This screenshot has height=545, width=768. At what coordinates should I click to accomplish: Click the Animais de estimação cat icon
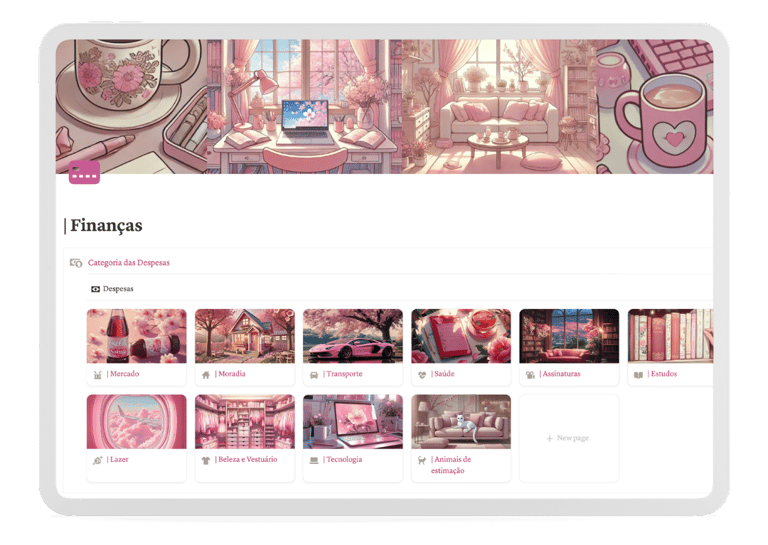tap(422, 461)
